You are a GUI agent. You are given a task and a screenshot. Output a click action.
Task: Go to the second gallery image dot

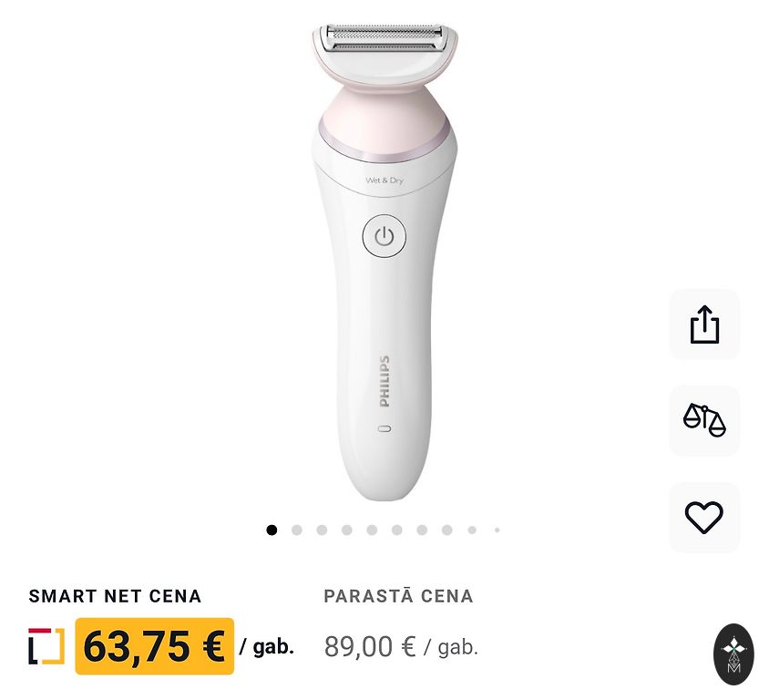click(x=297, y=530)
